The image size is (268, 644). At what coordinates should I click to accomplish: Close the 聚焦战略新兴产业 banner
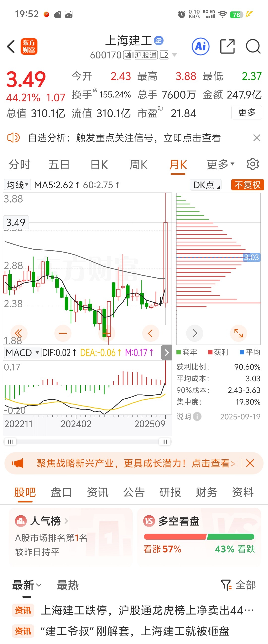click(250, 463)
